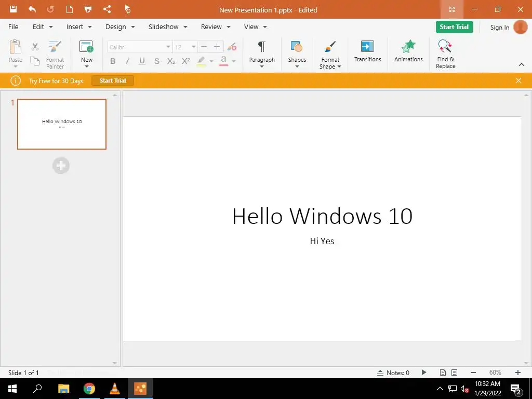Click the Save icon in title bar
This screenshot has width=532, height=399.
(x=13, y=9)
